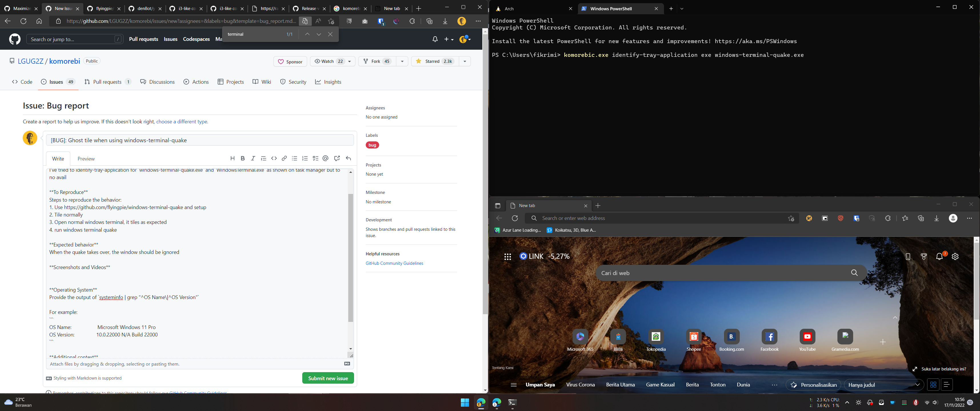The image size is (980, 411).
Task: Add a task list with the checklist icon
Action: [315, 158]
